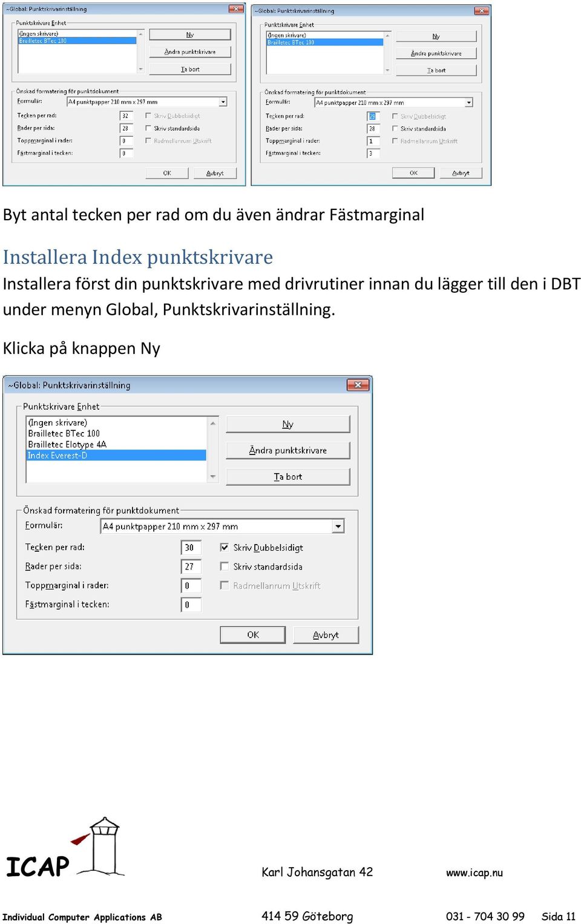Screen dimensions: 581x924
Task: Toggle Skriv Dubbelsidigt in bottom dialog
Action: pyautogui.click(x=225, y=548)
